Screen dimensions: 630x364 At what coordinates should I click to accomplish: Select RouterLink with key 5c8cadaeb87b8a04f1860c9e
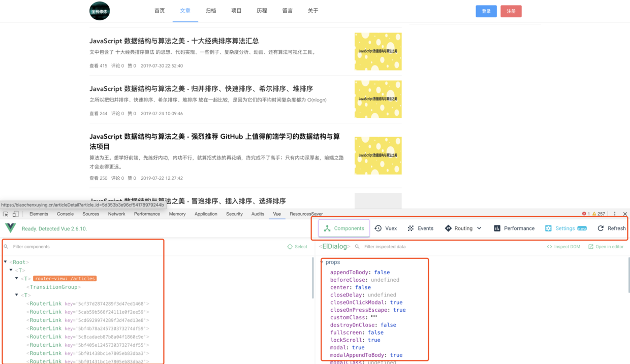(88, 337)
